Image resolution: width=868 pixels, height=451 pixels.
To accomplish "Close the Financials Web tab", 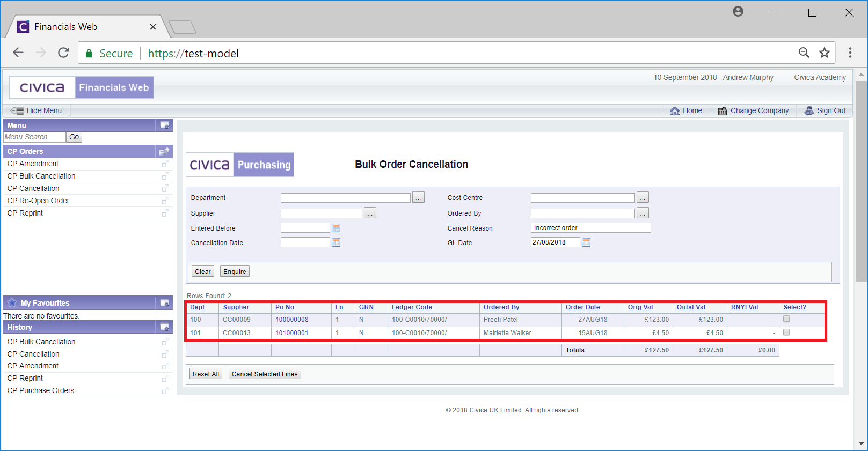I will click(x=153, y=27).
